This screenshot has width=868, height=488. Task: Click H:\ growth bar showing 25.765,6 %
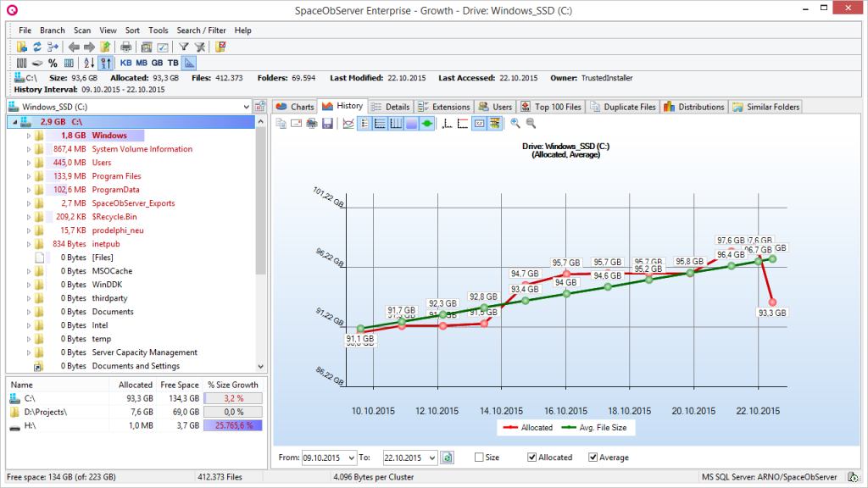(232, 425)
